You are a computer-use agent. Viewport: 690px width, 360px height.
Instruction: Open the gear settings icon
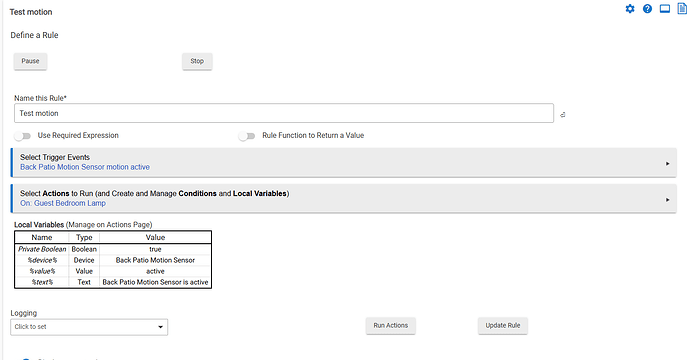click(x=630, y=9)
